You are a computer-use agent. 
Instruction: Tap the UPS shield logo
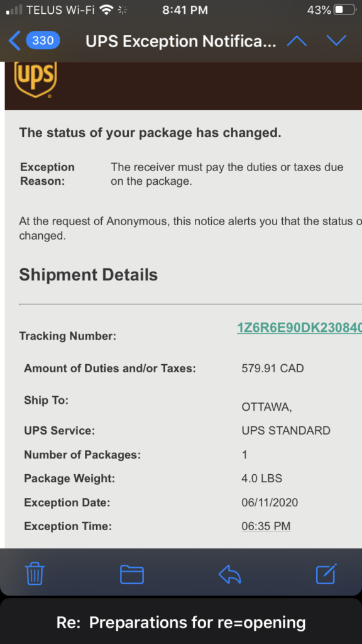[35, 79]
